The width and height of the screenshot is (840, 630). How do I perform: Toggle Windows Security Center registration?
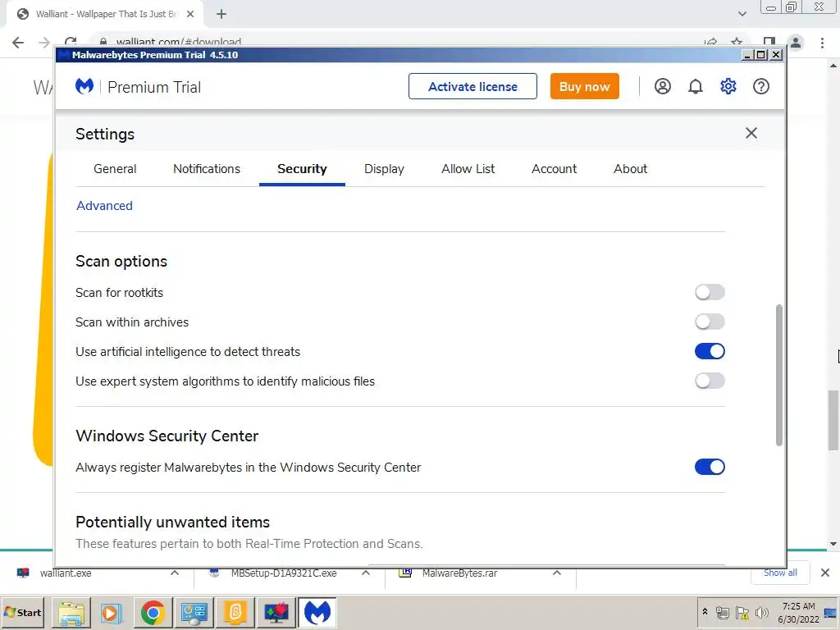710,467
